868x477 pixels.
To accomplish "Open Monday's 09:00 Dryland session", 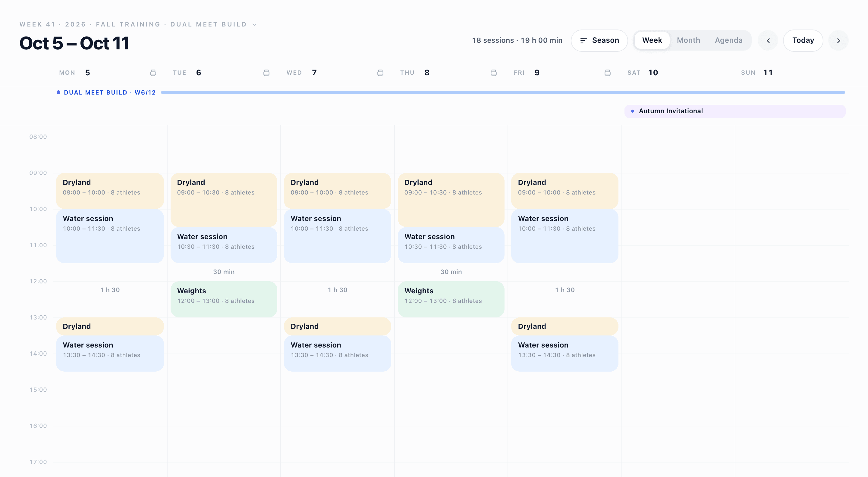I will click(x=110, y=191).
